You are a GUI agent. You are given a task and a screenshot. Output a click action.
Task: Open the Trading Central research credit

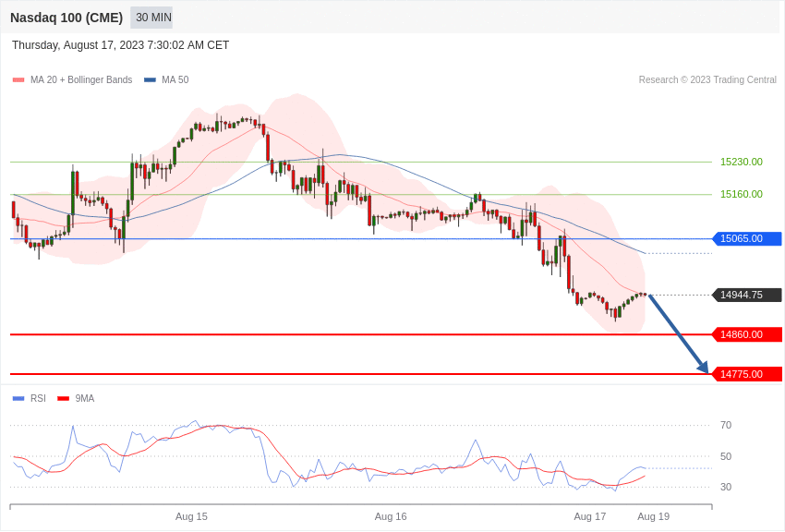[x=707, y=80]
